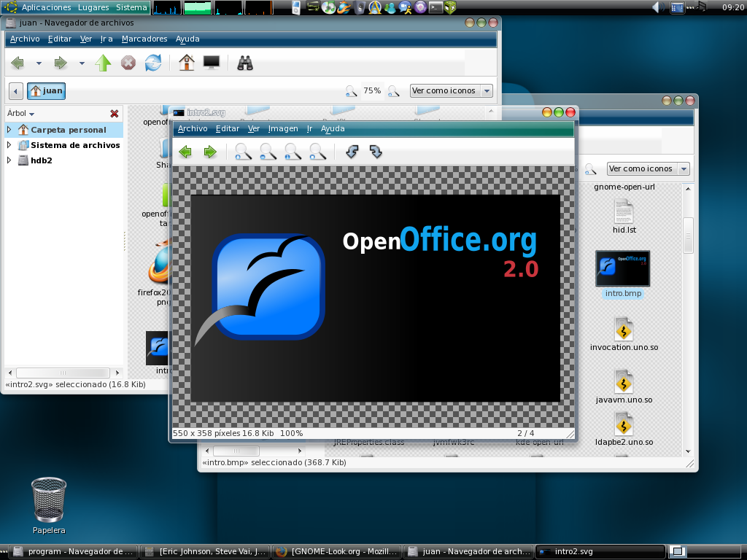Screen dimensions: 747x560
Task: Expand hdb2 tree node
Action: 9,160
